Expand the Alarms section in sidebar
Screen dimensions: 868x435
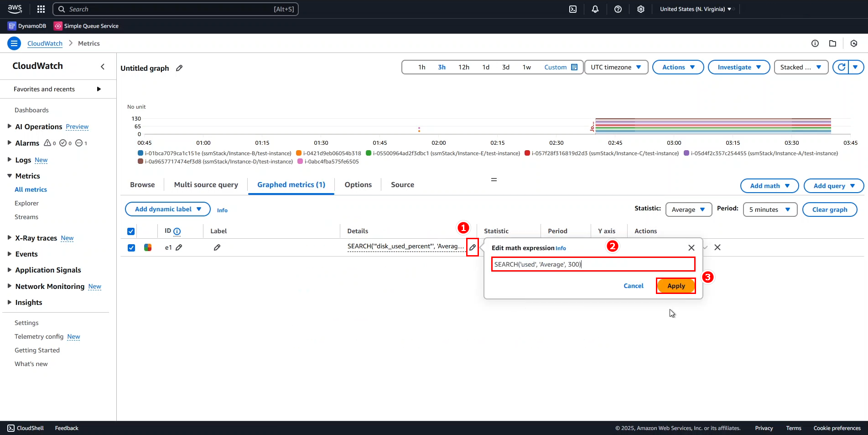point(10,143)
